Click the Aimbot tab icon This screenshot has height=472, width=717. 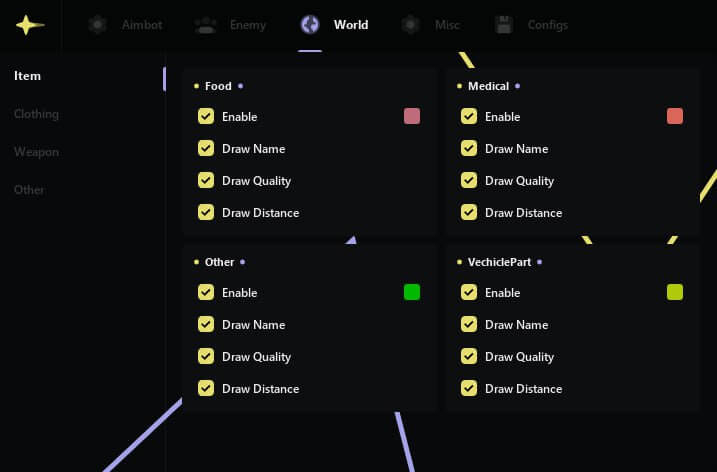pos(97,25)
